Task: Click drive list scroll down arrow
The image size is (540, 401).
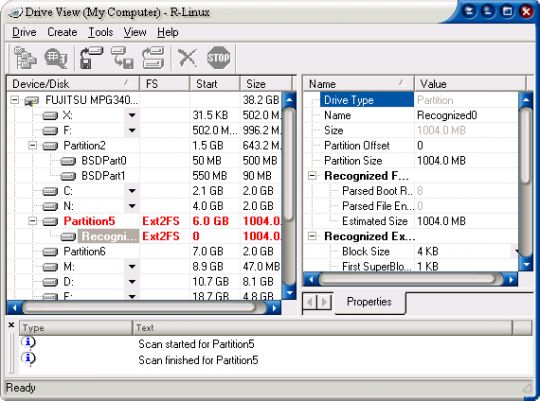Action: [x=289, y=293]
